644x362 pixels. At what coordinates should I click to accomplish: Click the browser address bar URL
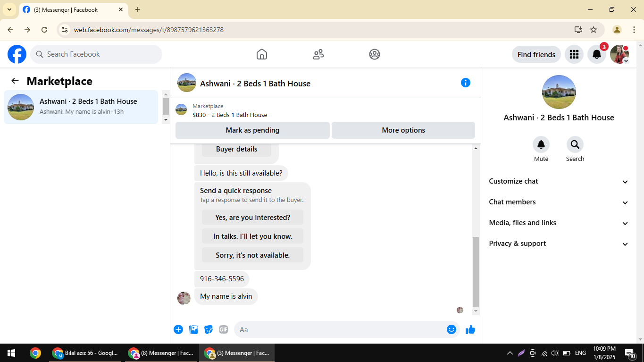[149, 30]
